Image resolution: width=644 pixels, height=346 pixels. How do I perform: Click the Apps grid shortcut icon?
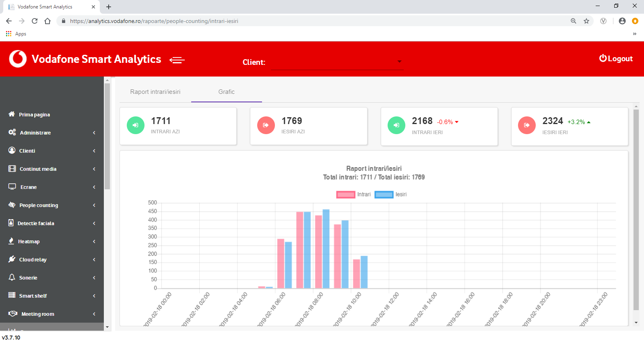click(8, 34)
